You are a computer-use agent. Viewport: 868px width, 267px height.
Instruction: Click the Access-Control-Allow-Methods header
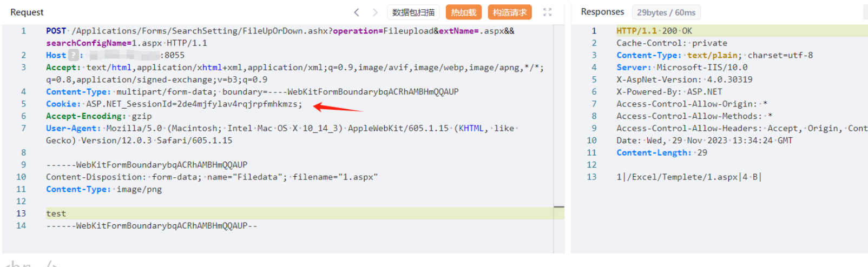(694, 116)
